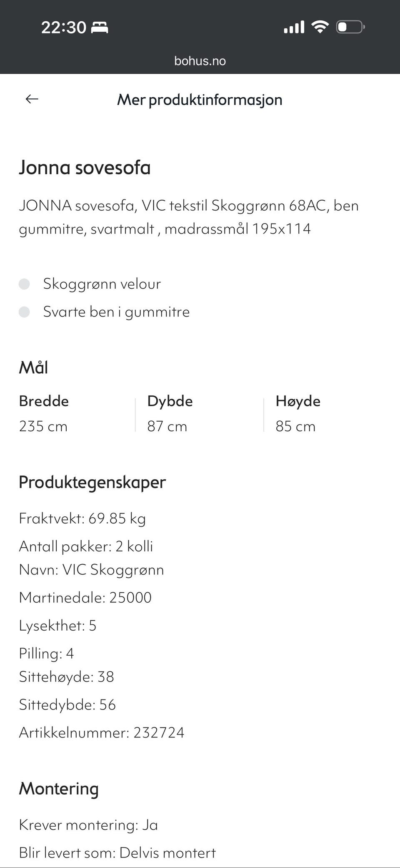The width and height of the screenshot is (400, 868).
Task: Tap the Jonna sovesofa product title
Action: (85, 168)
